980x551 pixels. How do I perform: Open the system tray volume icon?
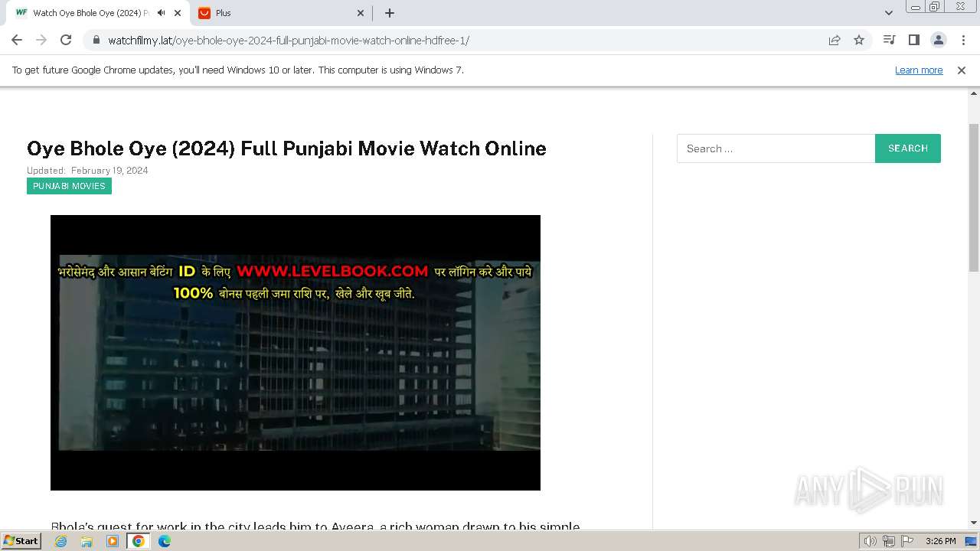[x=871, y=541]
